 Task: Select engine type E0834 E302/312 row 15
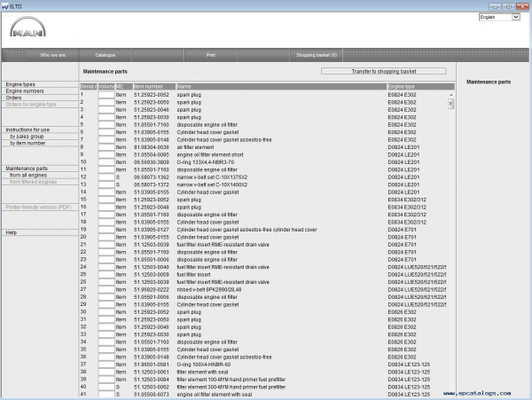point(407,200)
